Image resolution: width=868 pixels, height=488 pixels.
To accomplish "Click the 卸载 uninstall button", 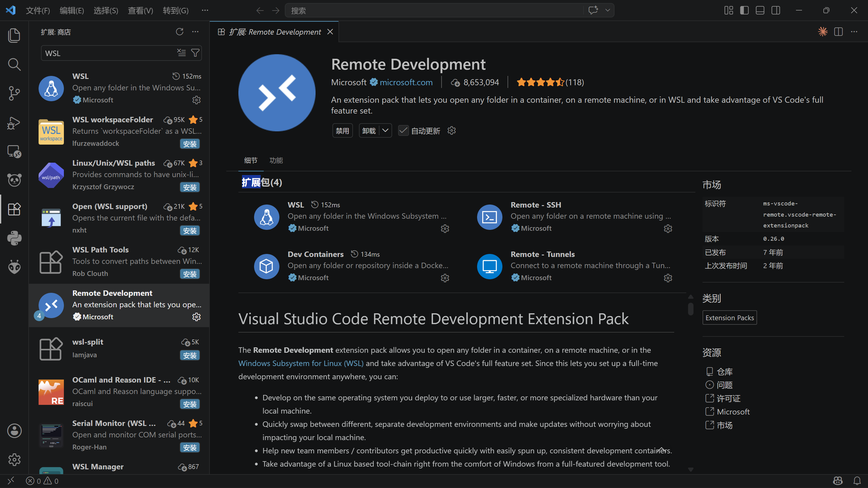I will 369,131.
